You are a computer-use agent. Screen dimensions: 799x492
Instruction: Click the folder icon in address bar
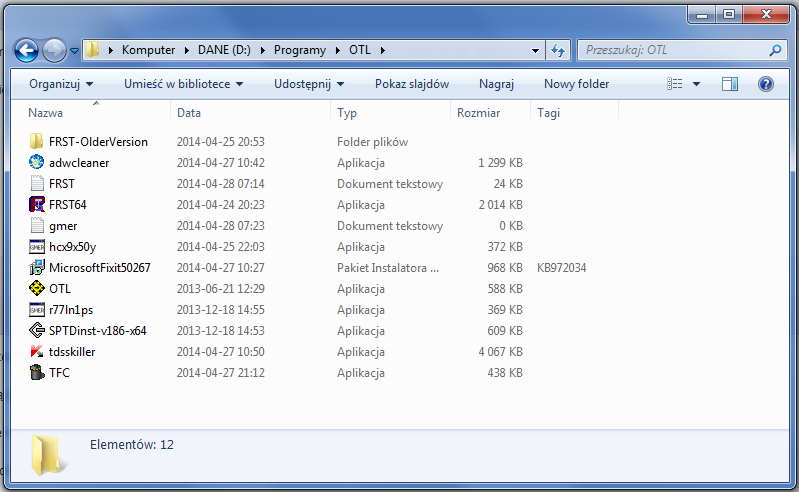[92, 50]
